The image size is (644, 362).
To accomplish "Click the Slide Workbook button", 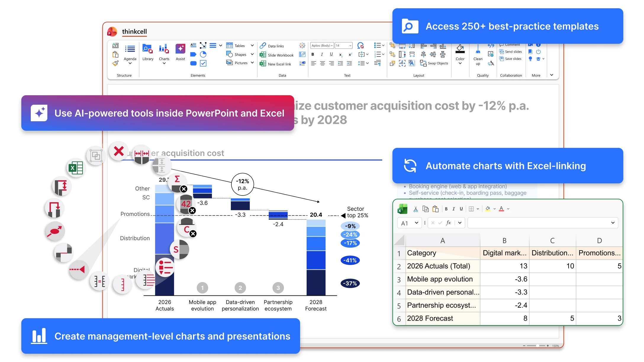I will [277, 55].
